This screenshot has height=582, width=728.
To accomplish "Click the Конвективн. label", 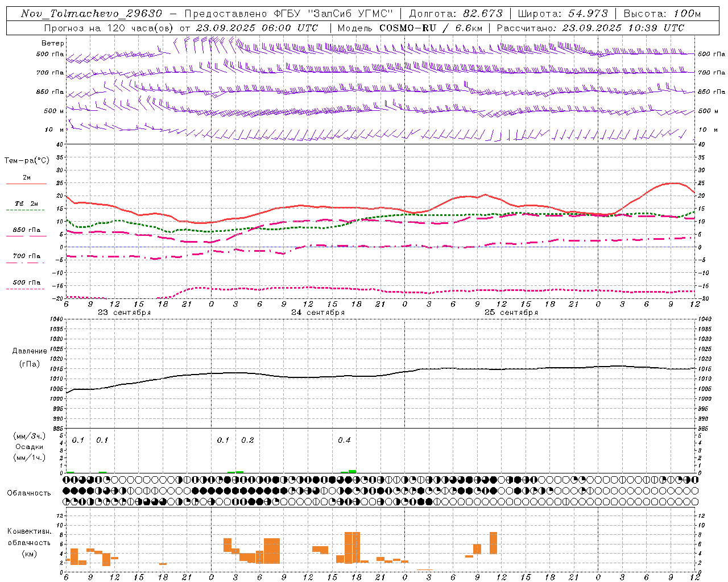I will [x=30, y=531].
